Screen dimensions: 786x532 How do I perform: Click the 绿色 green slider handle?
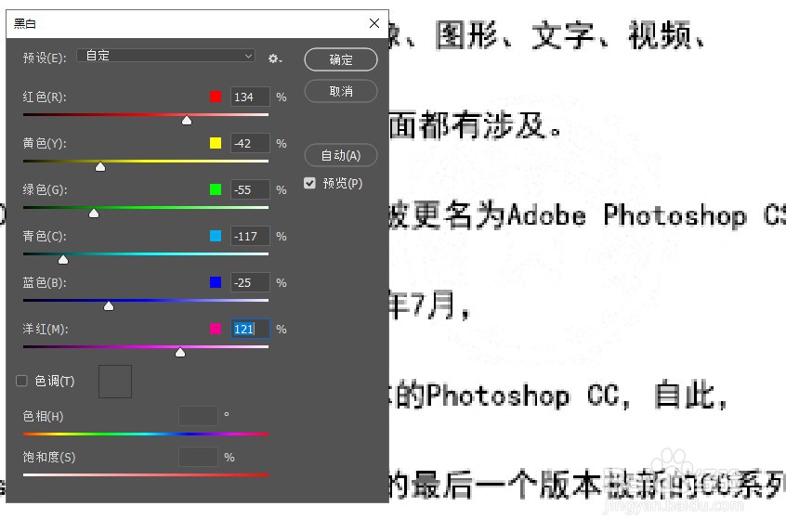pos(94,213)
